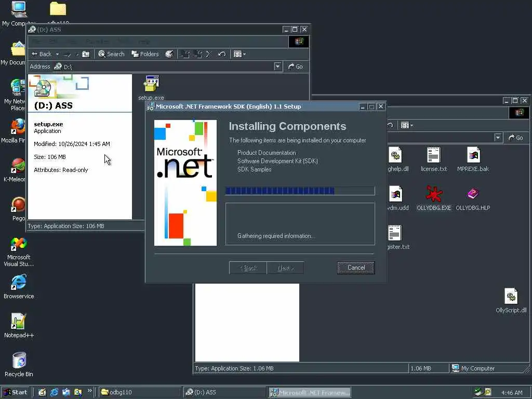Image resolution: width=532 pixels, height=399 pixels.
Task: Click Back button in .NET setup dialog
Action: click(248, 268)
